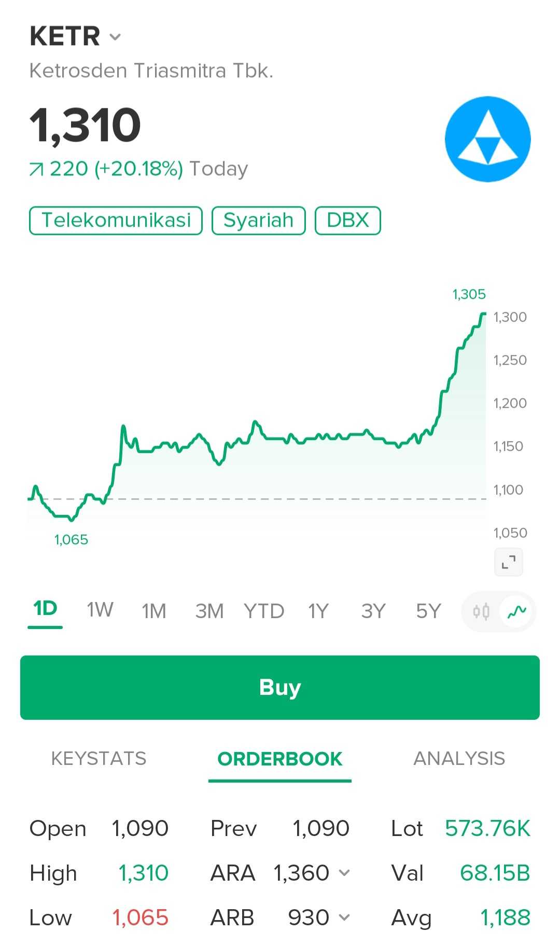The width and height of the screenshot is (560, 945).
Task: Open the Ketrosden Triasmitra company logo
Action: pyautogui.click(x=487, y=139)
